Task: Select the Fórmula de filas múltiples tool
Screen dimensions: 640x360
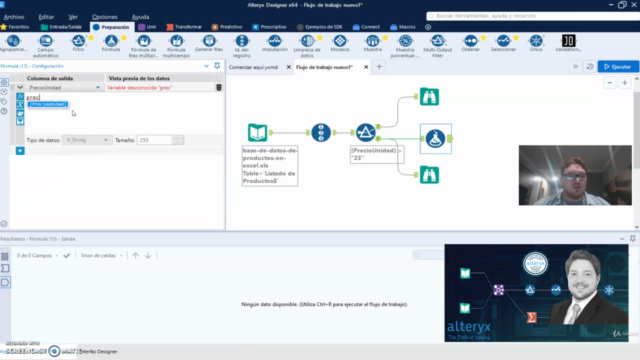Action: pos(143,46)
